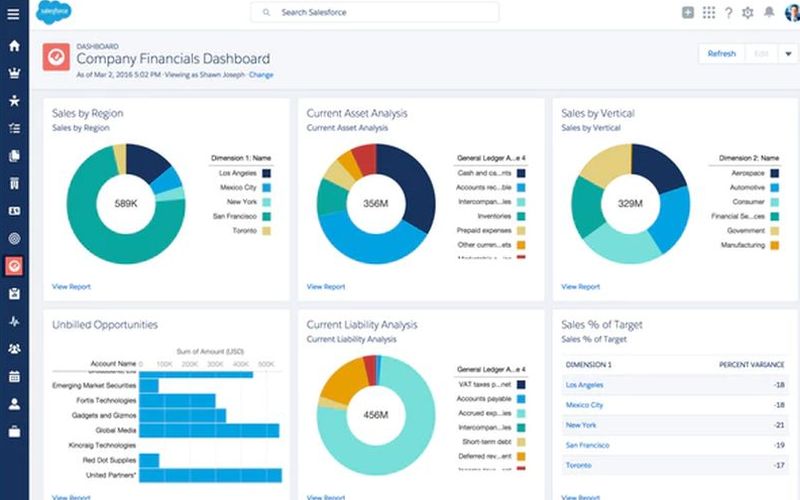This screenshot has width=800, height=500.
Task: Click the DIMENSION 1 column header
Action: click(588, 365)
